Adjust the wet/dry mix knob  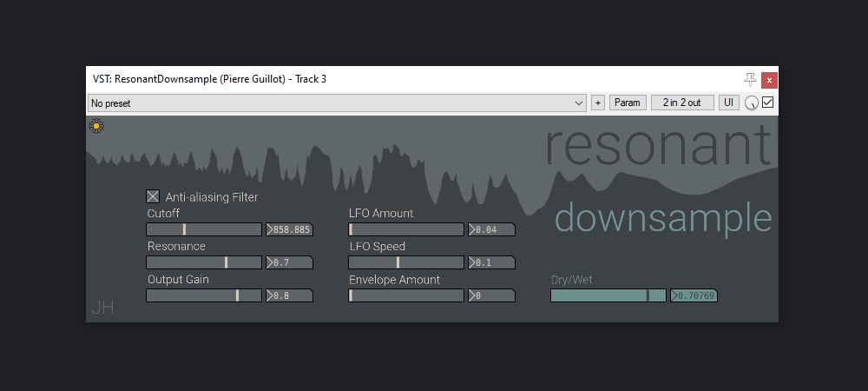point(751,103)
